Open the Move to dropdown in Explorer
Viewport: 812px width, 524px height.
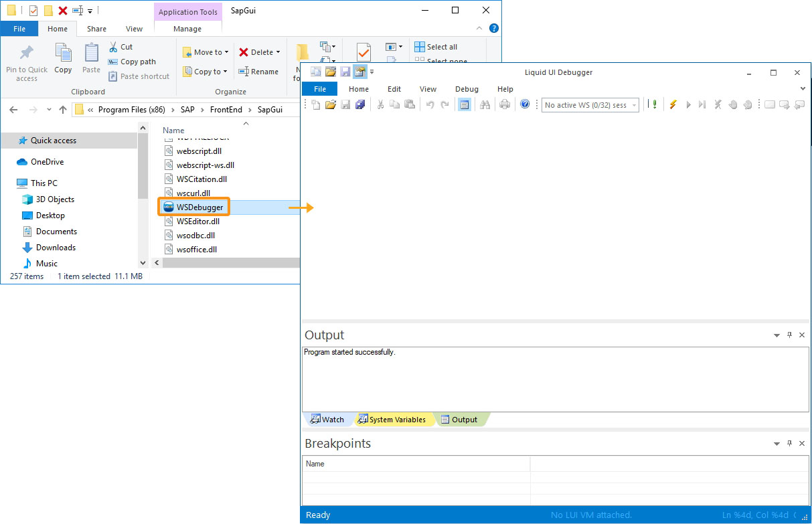(x=206, y=52)
